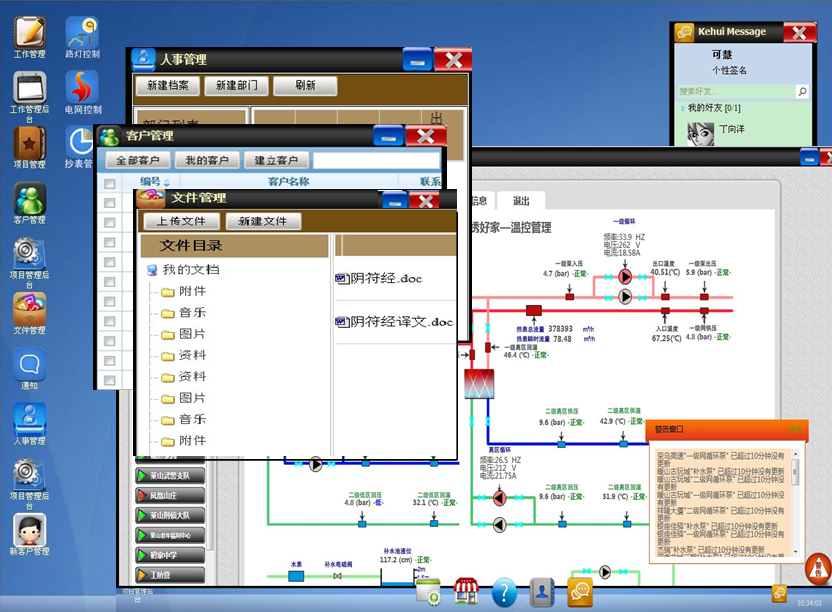Expand 我的好友 friends group in Kehui Message
This screenshot has height=612, width=832.
680,108
